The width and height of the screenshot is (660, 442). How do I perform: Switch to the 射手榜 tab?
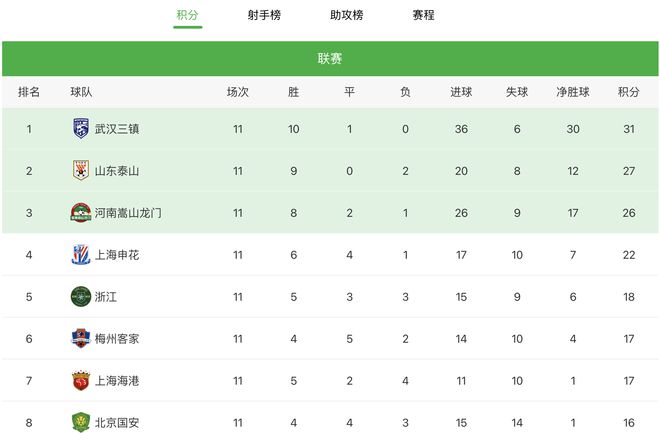tap(264, 15)
